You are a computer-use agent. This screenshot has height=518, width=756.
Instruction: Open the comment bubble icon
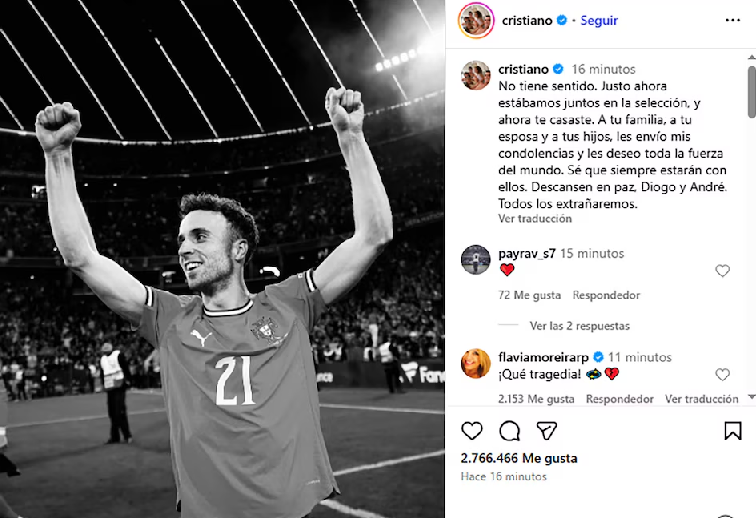[509, 431]
